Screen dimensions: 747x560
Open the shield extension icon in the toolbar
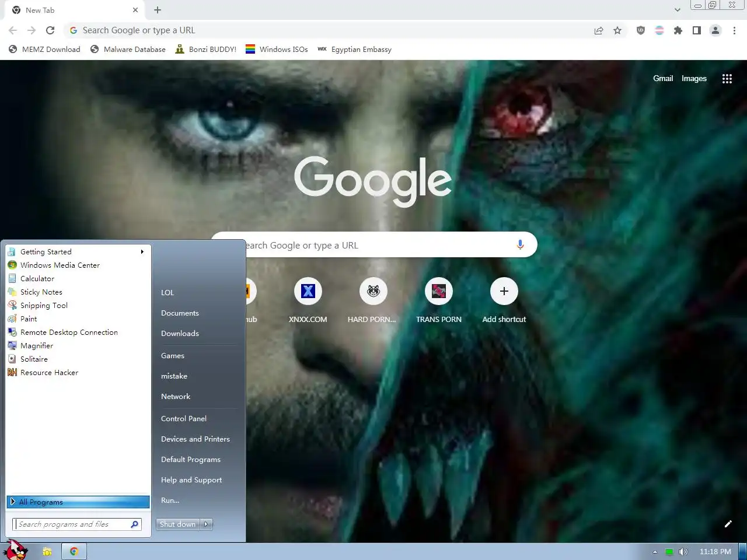pyautogui.click(x=641, y=30)
